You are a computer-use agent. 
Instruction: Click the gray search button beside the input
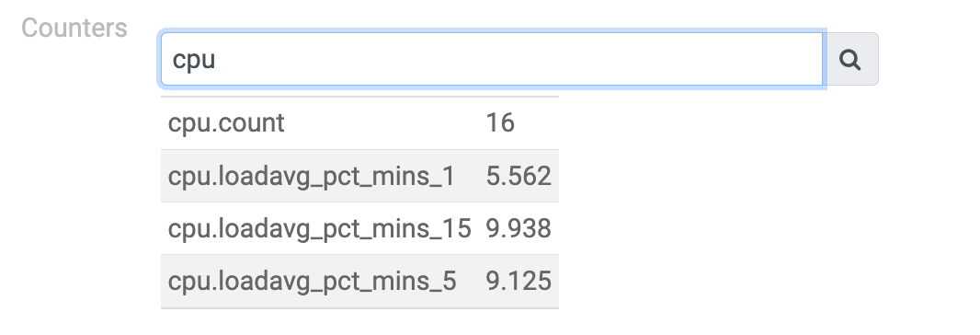tap(850, 59)
